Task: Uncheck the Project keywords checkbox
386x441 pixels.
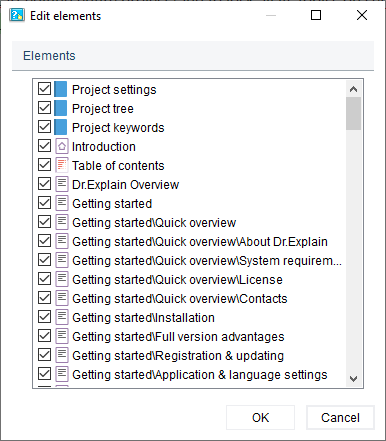Action: point(44,127)
